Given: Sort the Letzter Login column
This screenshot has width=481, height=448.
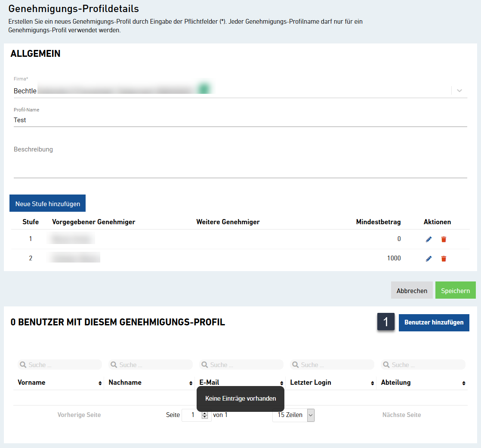Looking at the screenshot, I should coord(373,382).
